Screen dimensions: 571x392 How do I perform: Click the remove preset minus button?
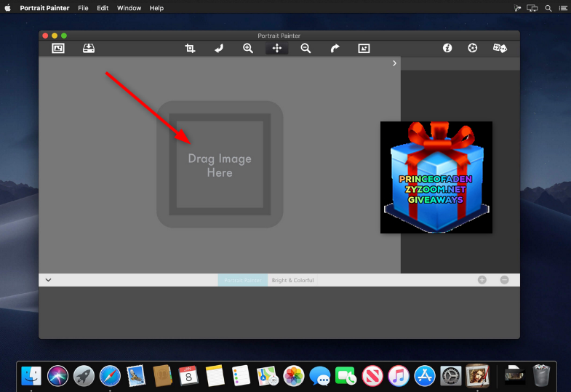point(504,280)
